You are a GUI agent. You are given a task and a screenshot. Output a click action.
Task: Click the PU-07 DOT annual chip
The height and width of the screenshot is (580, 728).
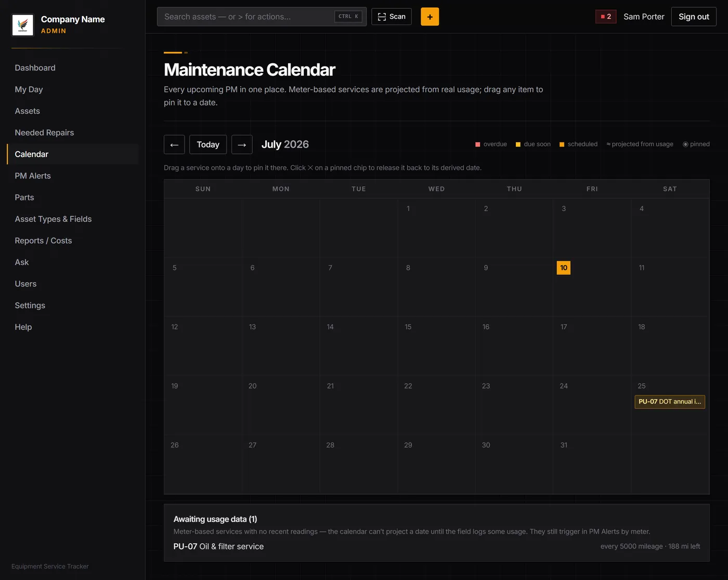tap(670, 402)
